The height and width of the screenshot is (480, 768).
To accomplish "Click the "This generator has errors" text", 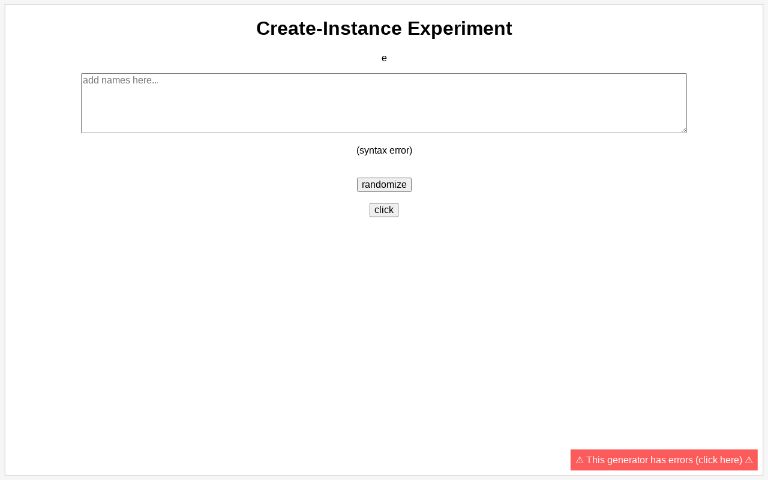I will 639,460.
